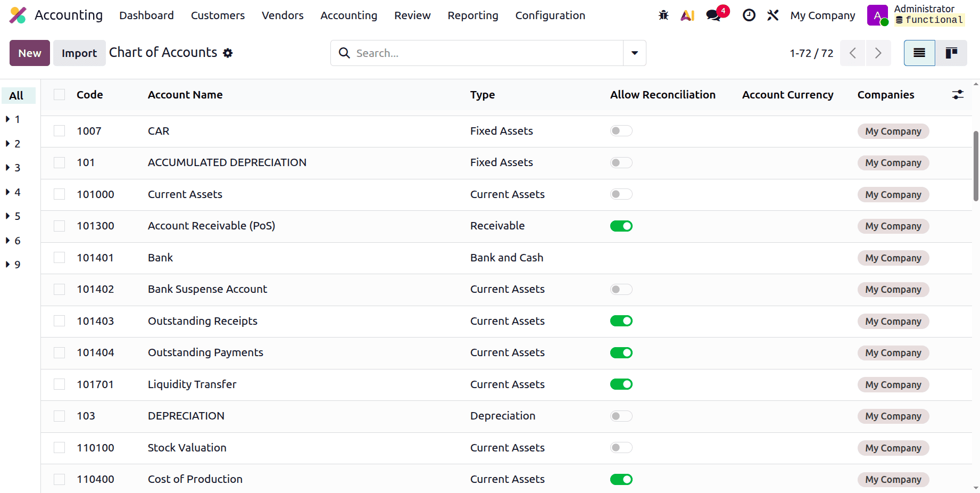Tick checkbox for account 103 DEPRECIATION
Viewport: 980px width, 493px height.
pos(60,416)
